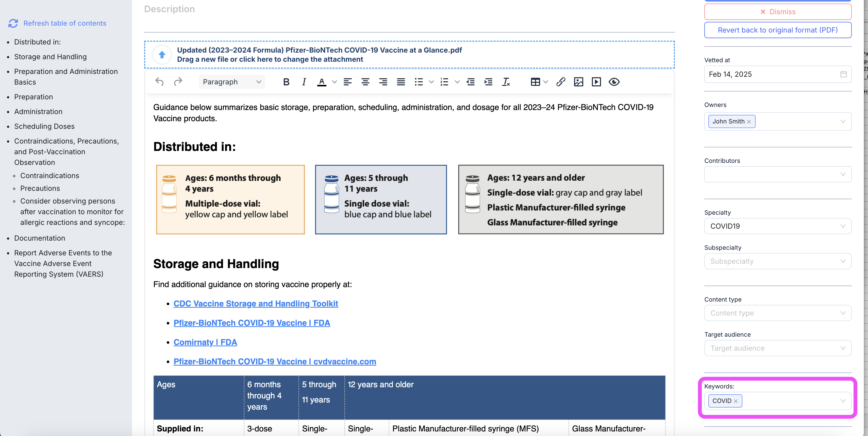The height and width of the screenshot is (436, 868).
Task: Click the Storage and Handling heading
Action: [216, 264]
